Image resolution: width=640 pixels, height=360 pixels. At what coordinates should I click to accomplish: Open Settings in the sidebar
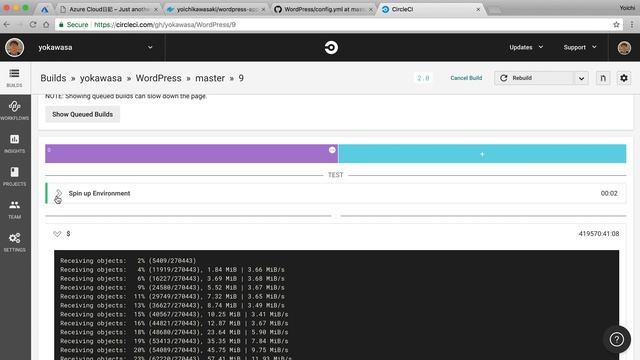point(14,242)
